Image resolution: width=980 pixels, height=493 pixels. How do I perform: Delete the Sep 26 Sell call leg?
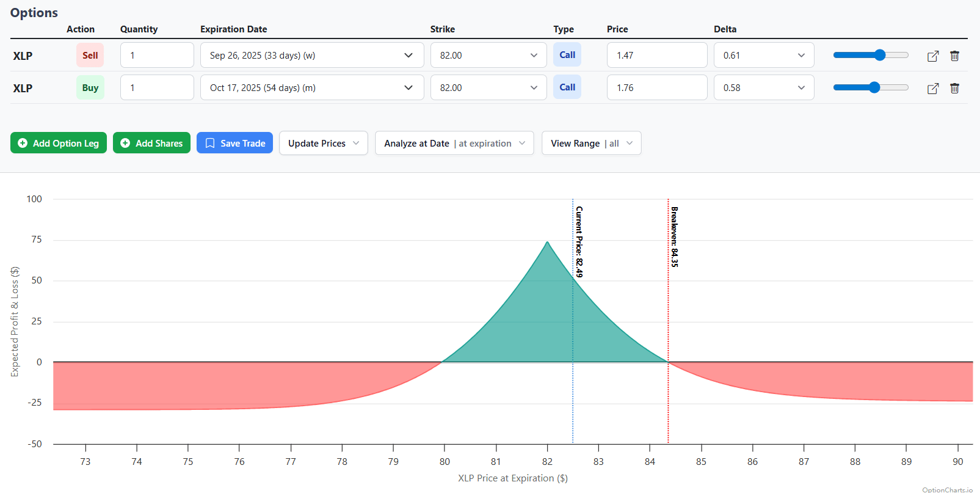954,56
